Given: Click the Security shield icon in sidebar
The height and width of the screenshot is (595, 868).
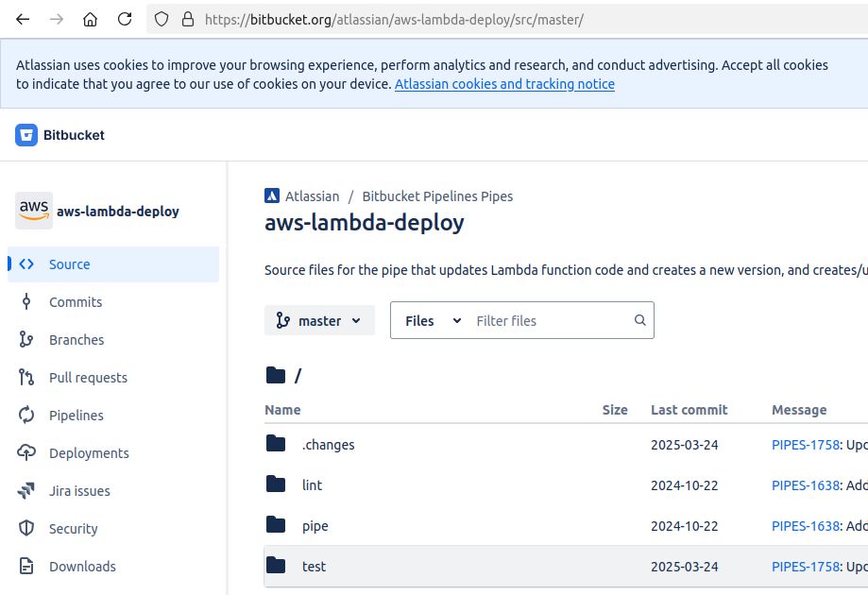Looking at the screenshot, I should pyautogui.click(x=26, y=528).
